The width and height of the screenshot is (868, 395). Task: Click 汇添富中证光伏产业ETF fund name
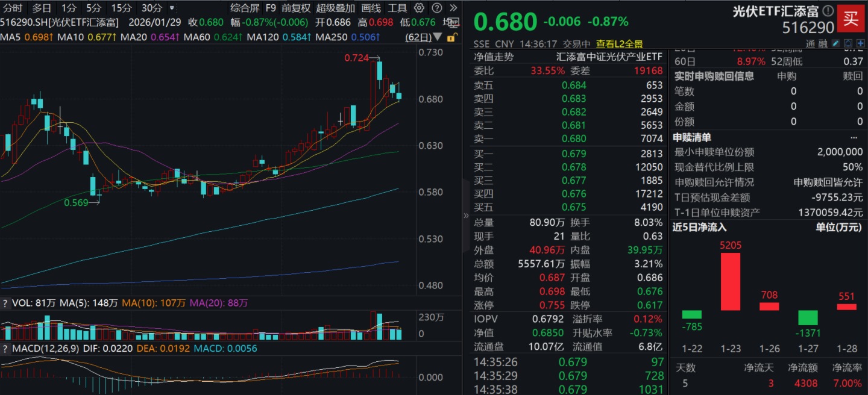(x=609, y=57)
